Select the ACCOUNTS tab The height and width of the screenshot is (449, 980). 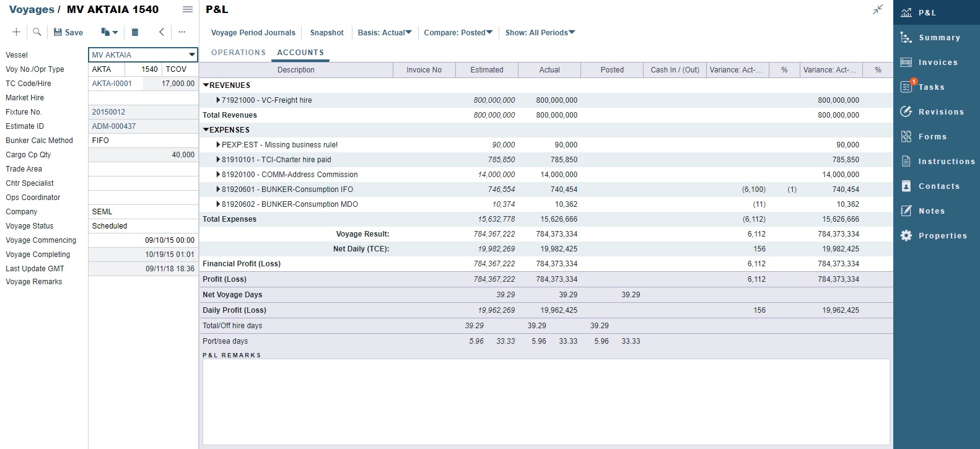click(300, 53)
